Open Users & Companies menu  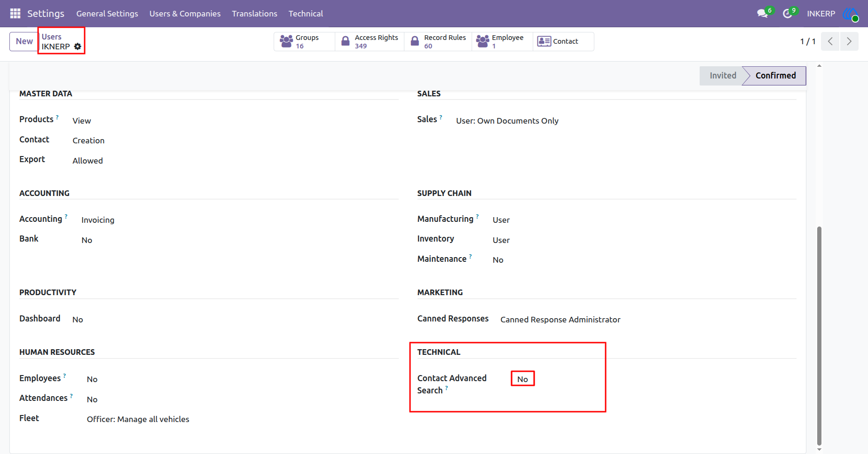coord(185,14)
